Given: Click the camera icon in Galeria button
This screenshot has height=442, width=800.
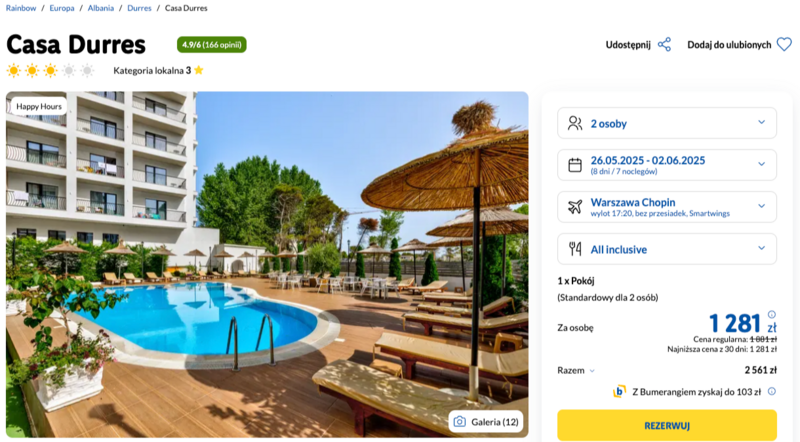Looking at the screenshot, I should pyautogui.click(x=459, y=422).
